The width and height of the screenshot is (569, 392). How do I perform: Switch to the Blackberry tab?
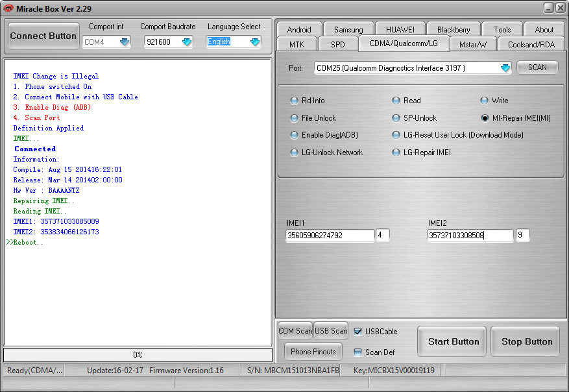coord(454,29)
